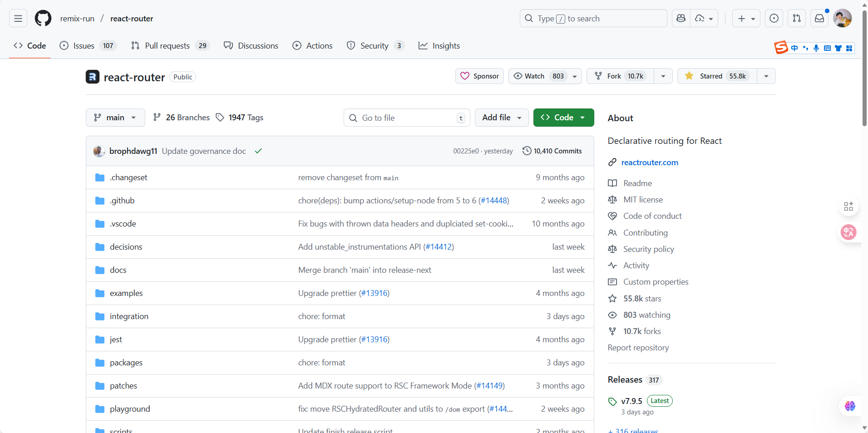Open the Security policy link
The image size is (868, 433).
tap(648, 249)
